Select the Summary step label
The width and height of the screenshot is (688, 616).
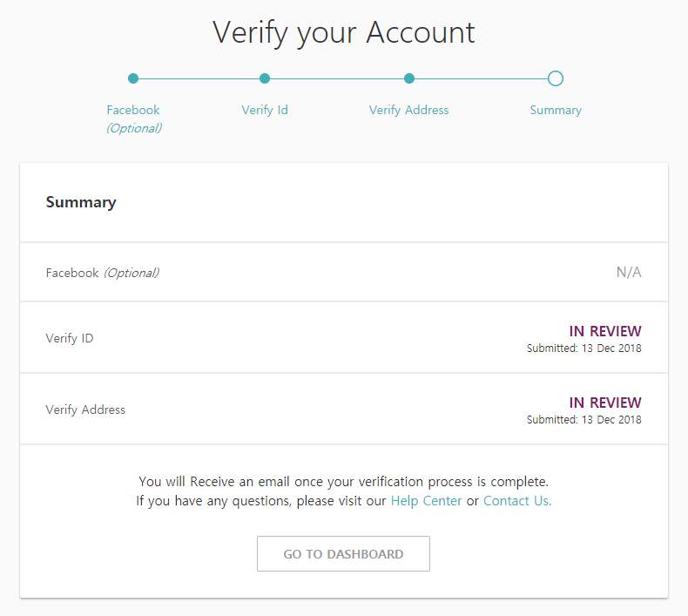click(x=556, y=110)
